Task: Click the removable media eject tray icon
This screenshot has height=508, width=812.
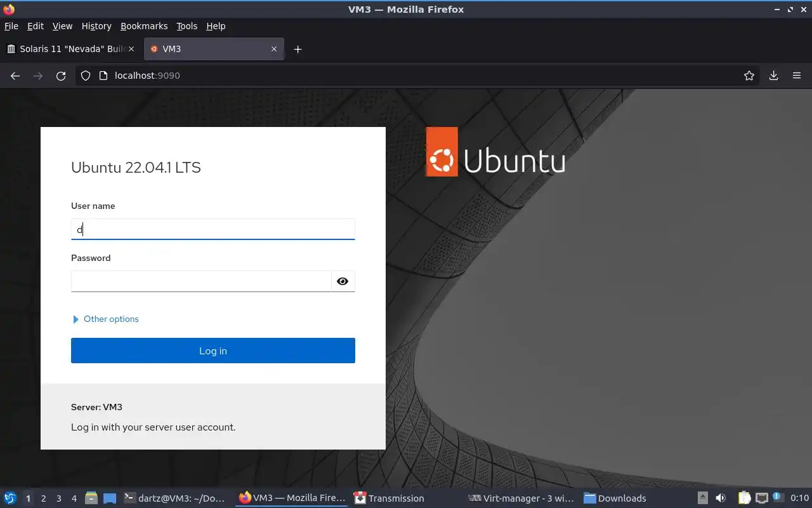Action: click(x=703, y=498)
